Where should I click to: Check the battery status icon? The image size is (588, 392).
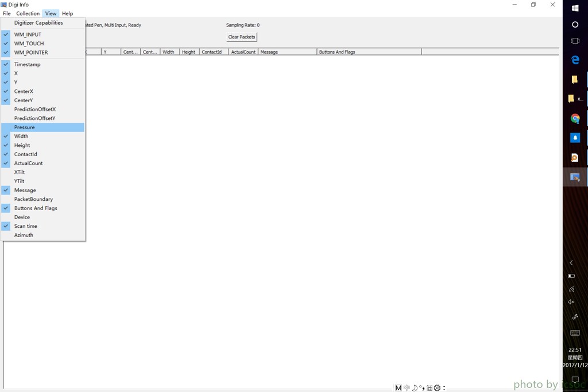[571, 276]
